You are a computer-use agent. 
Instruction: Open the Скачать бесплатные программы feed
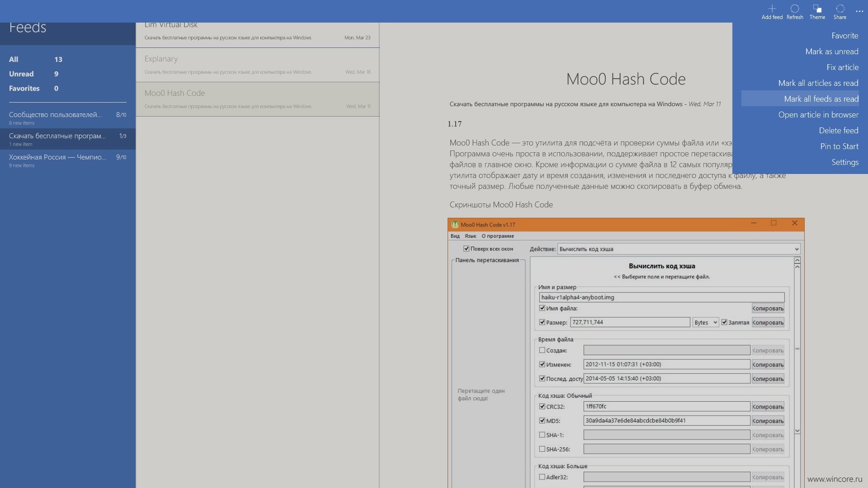pyautogui.click(x=68, y=139)
